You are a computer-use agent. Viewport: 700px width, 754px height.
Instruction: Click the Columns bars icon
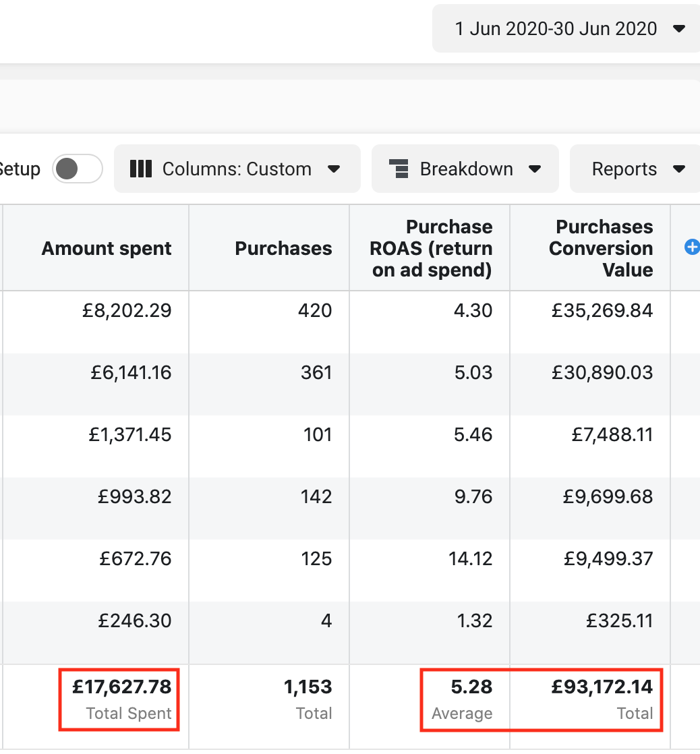[x=140, y=169]
